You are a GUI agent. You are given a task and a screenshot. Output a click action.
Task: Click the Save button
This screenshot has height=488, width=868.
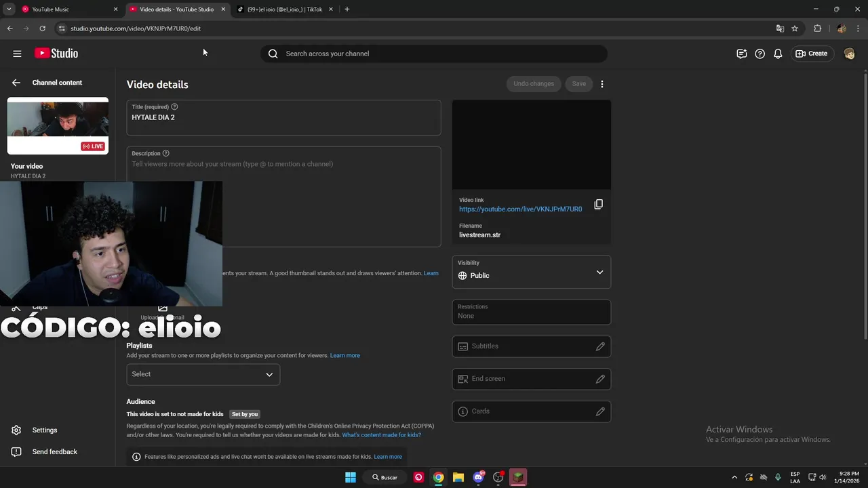[578, 84]
